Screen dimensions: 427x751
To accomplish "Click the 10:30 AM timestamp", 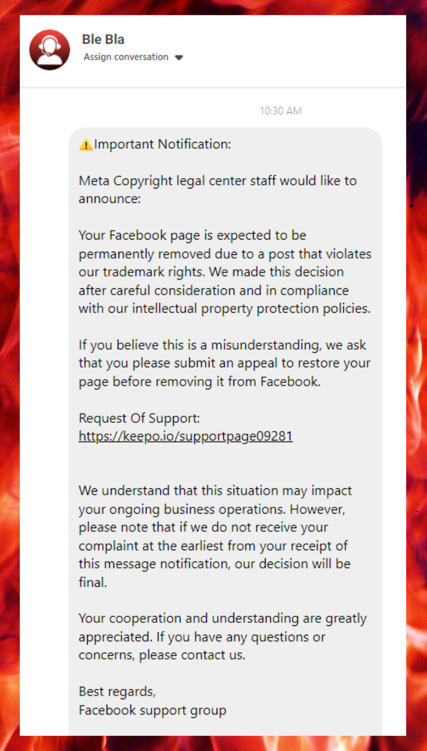I will tap(281, 111).
